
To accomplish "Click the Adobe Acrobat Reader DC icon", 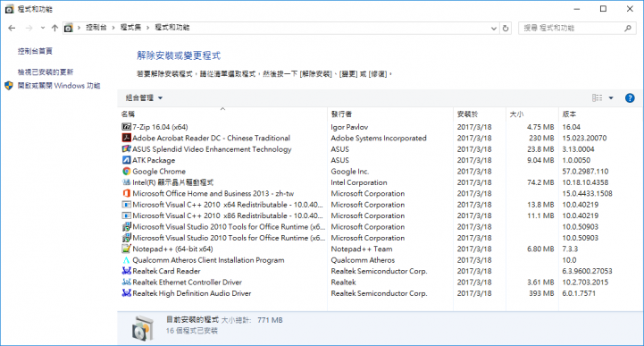I will [x=127, y=138].
